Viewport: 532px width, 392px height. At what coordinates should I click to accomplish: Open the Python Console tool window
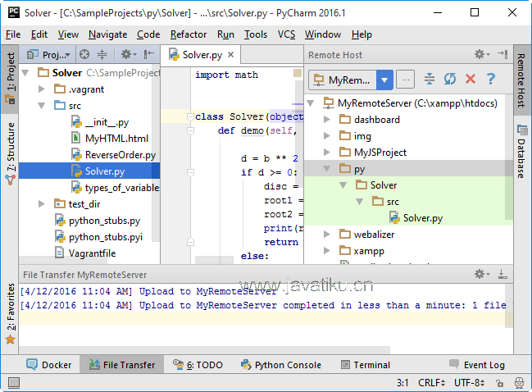click(x=281, y=365)
